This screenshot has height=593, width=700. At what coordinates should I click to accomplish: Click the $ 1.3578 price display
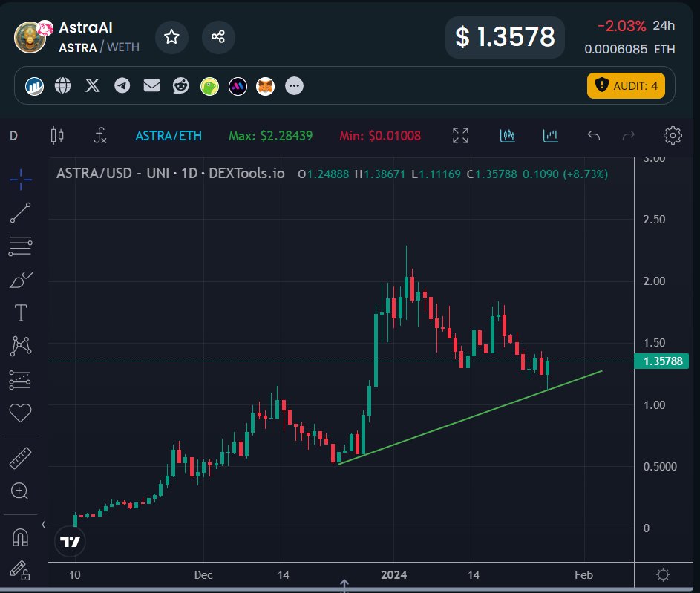pos(505,37)
